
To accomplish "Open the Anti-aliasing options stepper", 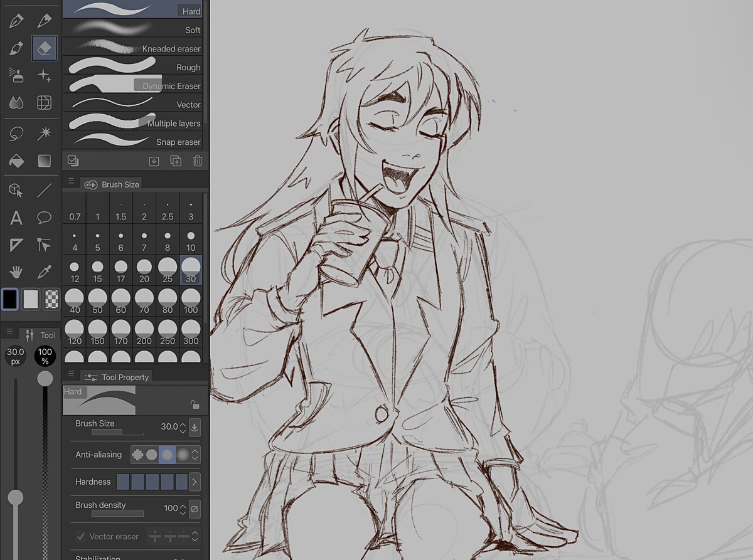I will (x=195, y=455).
